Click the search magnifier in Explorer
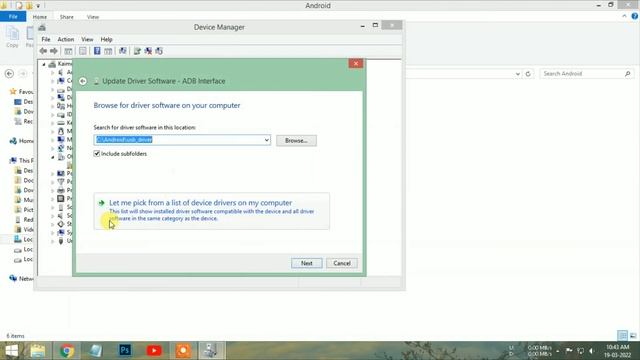Image resolution: width=640 pixels, height=360 pixels. pos(627,73)
